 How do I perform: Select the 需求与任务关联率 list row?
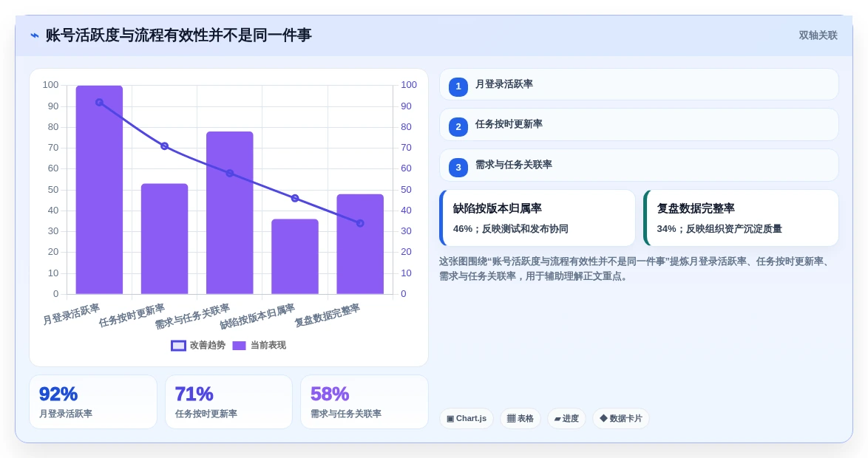[639, 165]
